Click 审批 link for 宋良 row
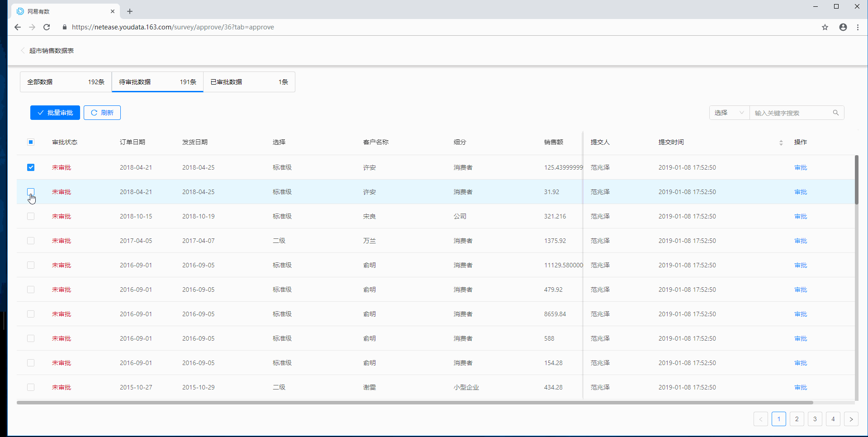 click(x=801, y=216)
